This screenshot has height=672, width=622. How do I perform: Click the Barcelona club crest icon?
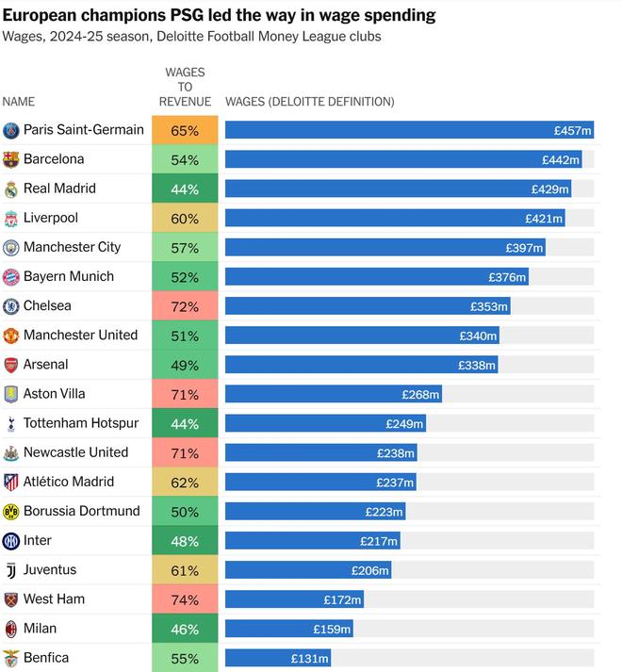(x=11, y=159)
